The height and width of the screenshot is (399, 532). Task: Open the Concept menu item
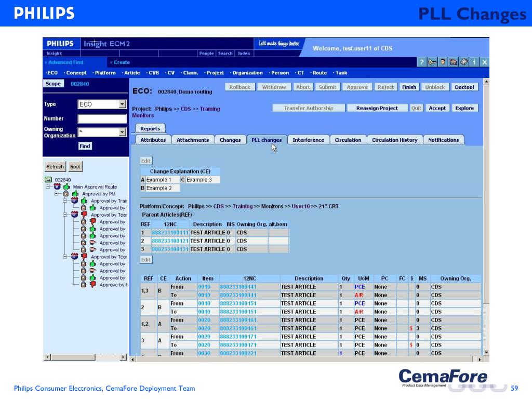[x=76, y=73]
